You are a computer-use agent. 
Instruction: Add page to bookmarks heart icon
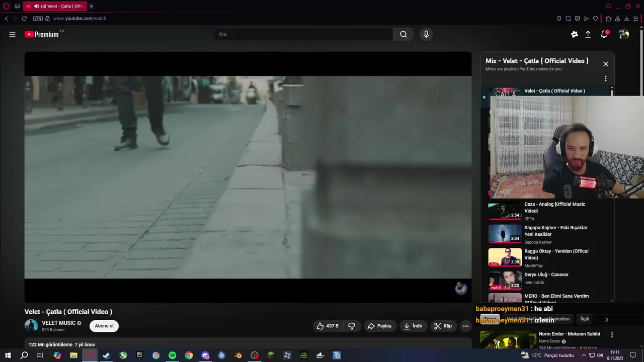tap(595, 19)
